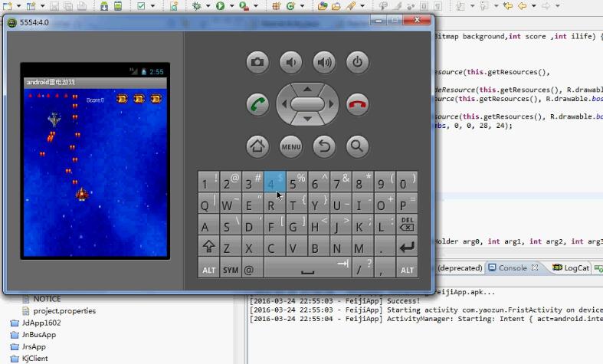Open the Search dropdown arrow
Screen dimensions: 603x364
click(362, 6)
